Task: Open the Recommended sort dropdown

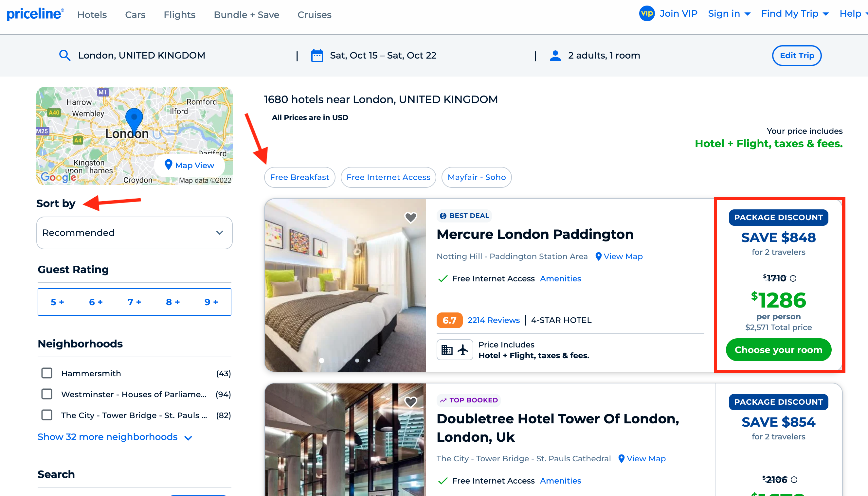Action: [x=134, y=233]
